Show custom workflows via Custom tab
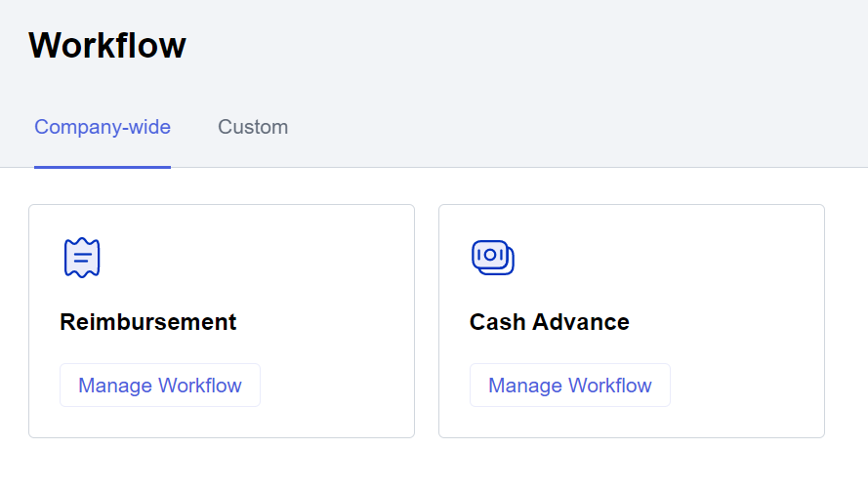 pos(253,127)
